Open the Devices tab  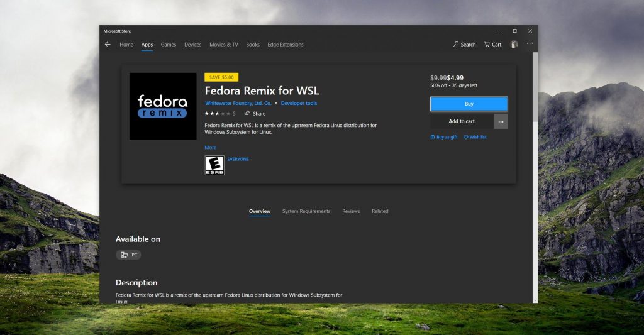(193, 45)
